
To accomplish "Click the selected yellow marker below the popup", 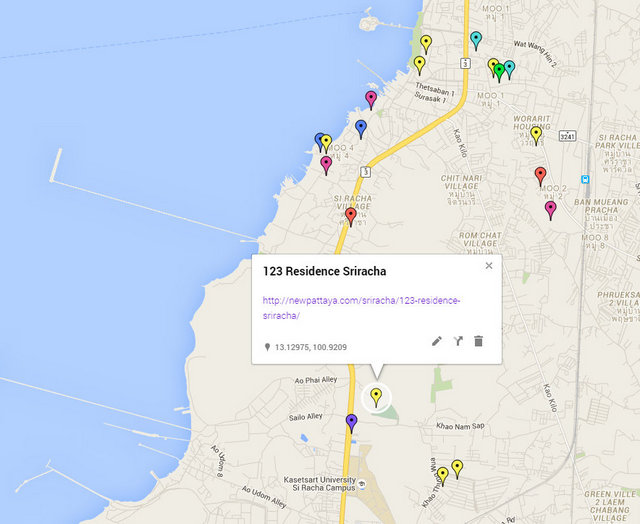I will pyautogui.click(x=376, y=397).
